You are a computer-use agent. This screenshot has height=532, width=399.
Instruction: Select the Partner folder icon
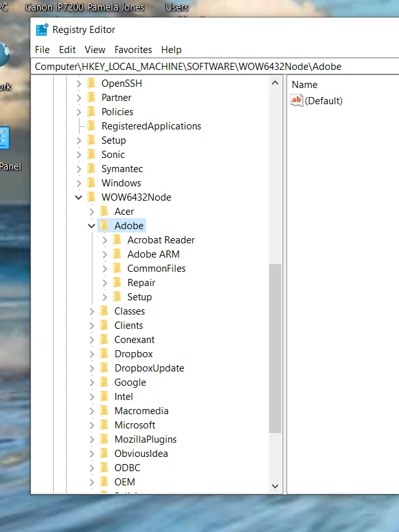(x=91, y=97)
